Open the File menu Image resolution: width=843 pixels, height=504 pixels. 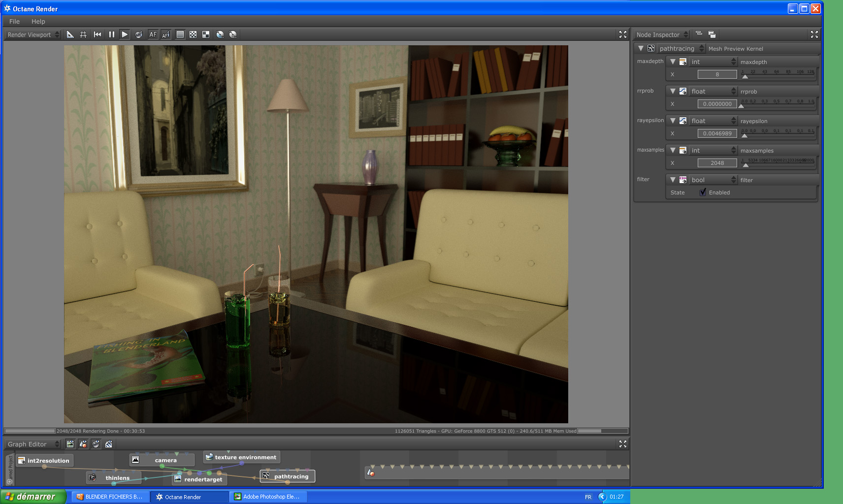14,22
